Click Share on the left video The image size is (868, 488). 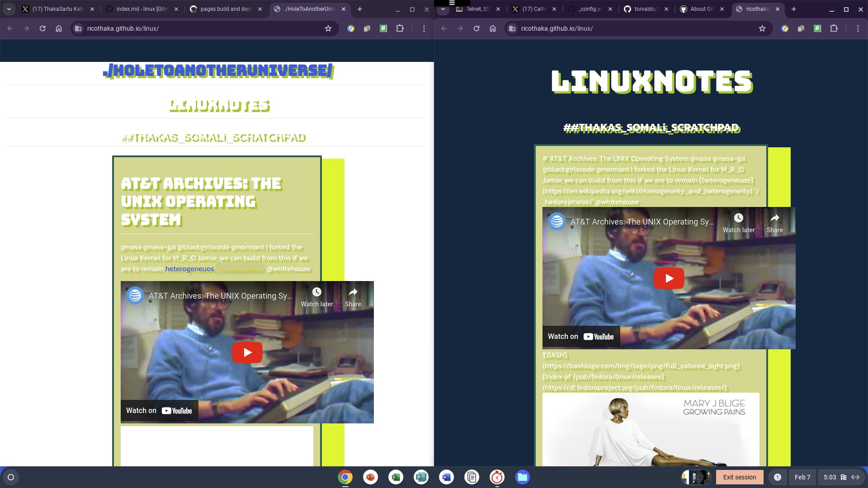(353, 297)
